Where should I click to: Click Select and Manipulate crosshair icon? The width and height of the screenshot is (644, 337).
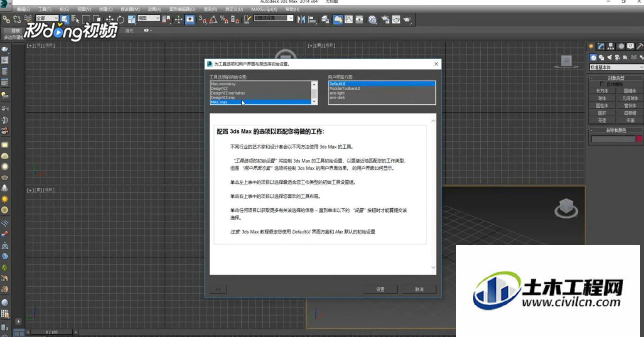coord(179,19)
